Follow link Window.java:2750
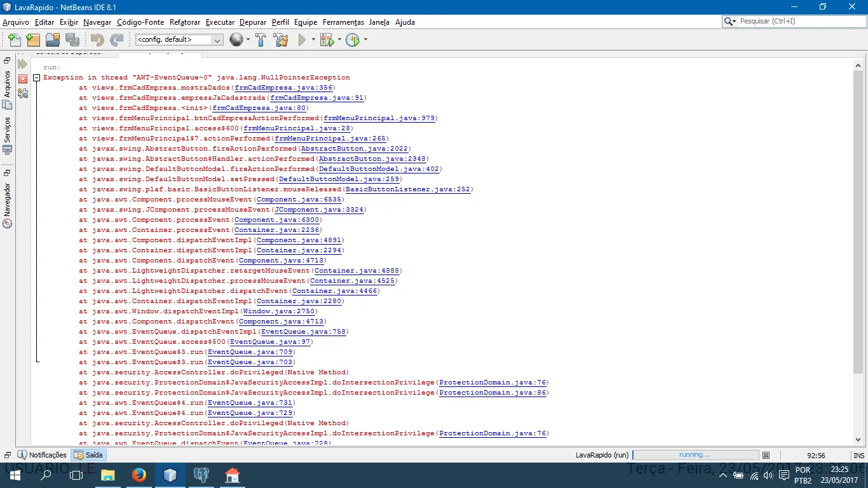Viewport: 868px width, 488px height. pos(279,311)
